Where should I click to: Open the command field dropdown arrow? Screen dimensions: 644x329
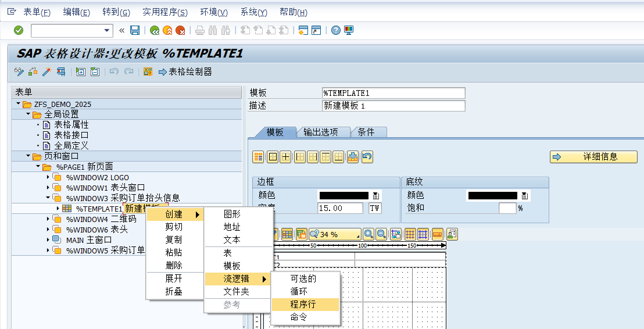(107, 30)
